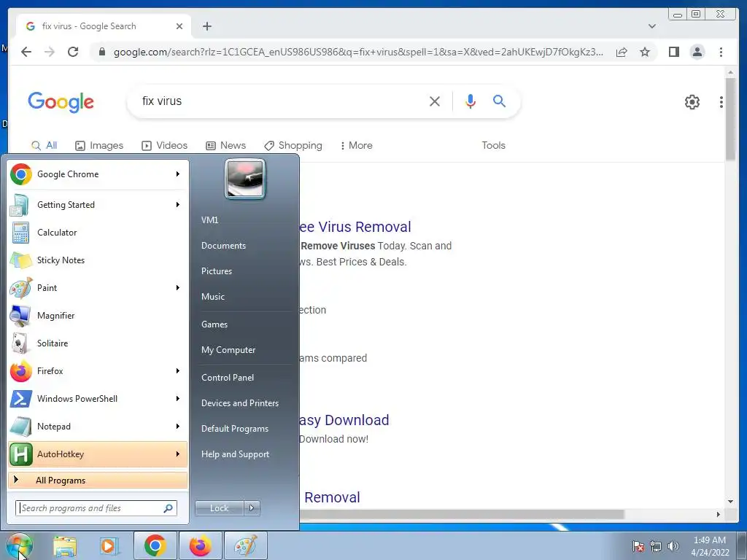
Task: Open Help and Support
Action: pos(235,454)
